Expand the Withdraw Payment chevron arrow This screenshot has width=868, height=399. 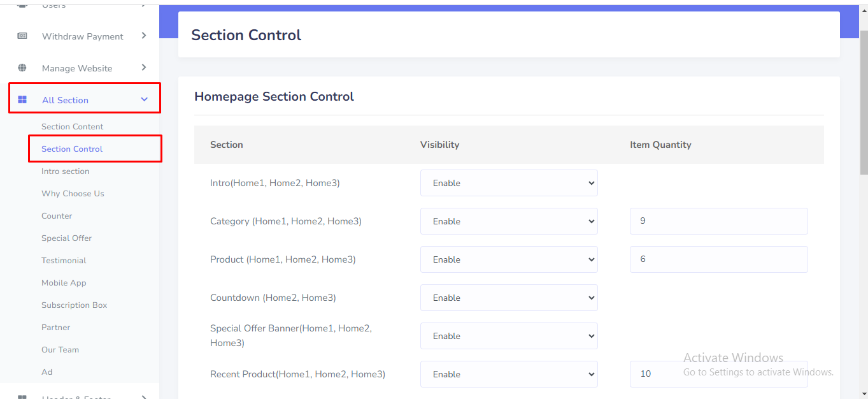click(x=144, y=36)
